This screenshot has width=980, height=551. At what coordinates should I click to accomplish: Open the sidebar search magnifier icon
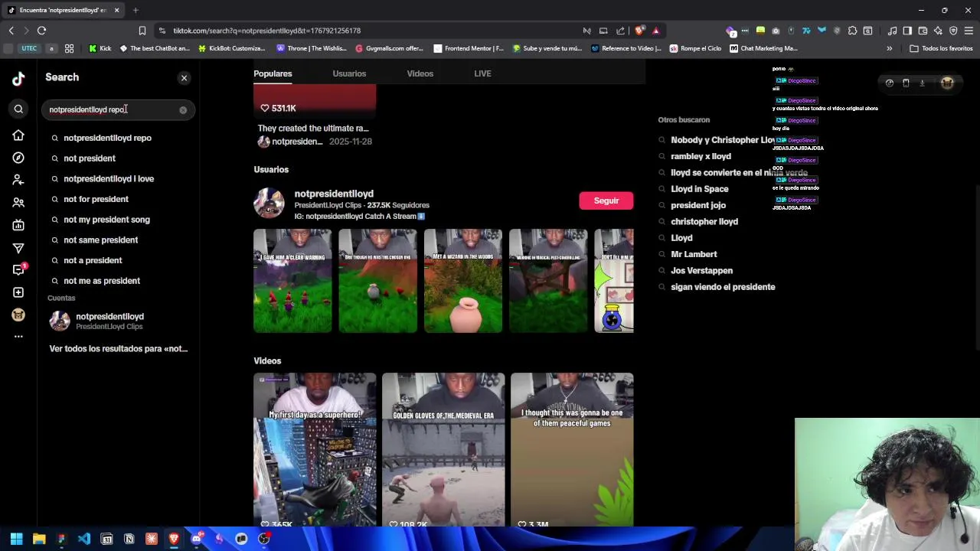[x=18, y=109]
